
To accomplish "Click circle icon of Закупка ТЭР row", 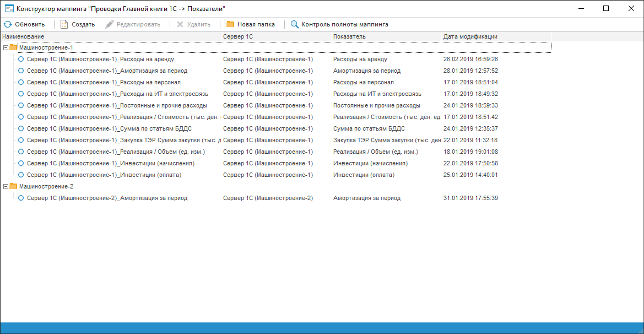I will point(21,140).
